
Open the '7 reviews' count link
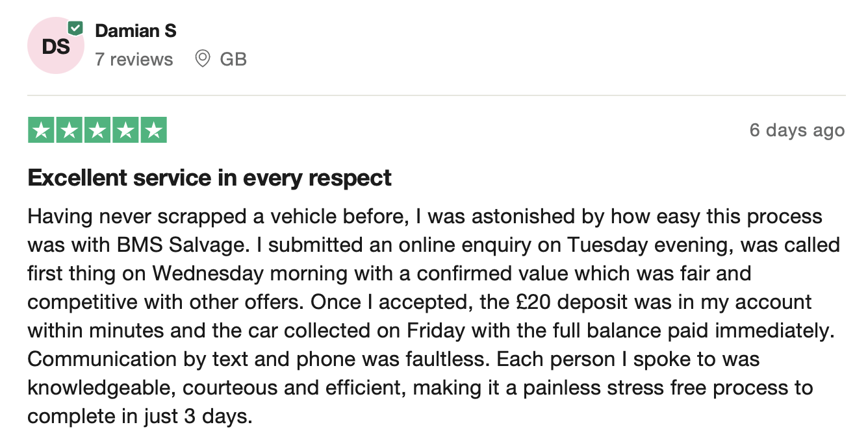pyautogui.click(x=134, y=59)
